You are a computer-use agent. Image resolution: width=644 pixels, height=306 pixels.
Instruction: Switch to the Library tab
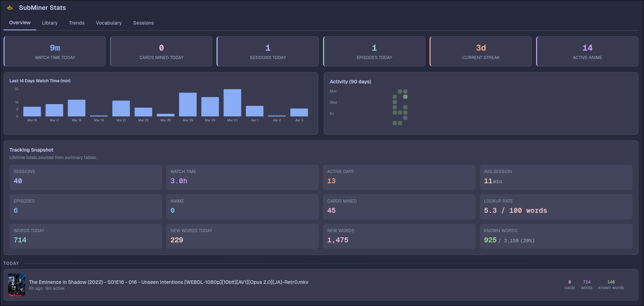point(50,23)
